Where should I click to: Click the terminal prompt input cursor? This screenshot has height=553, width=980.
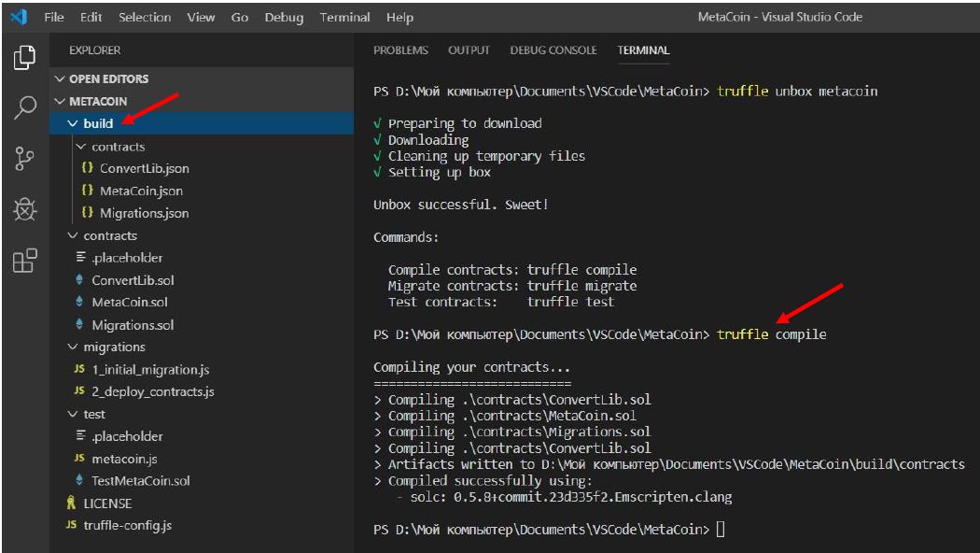(x=720, y=530)
